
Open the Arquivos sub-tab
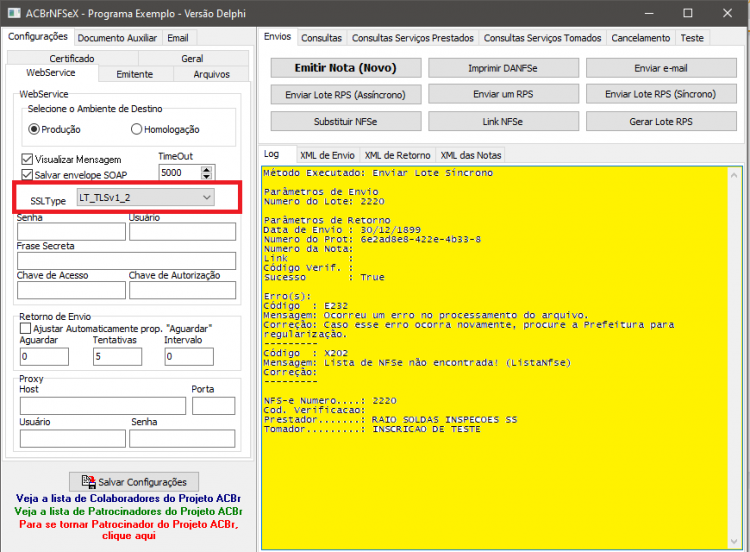tap(211, 74)
